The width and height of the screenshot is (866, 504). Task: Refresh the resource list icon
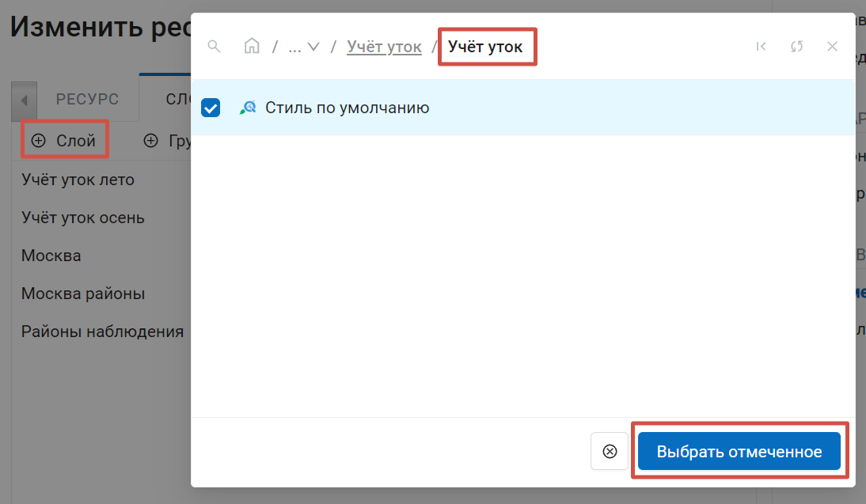tap(796, 47)
